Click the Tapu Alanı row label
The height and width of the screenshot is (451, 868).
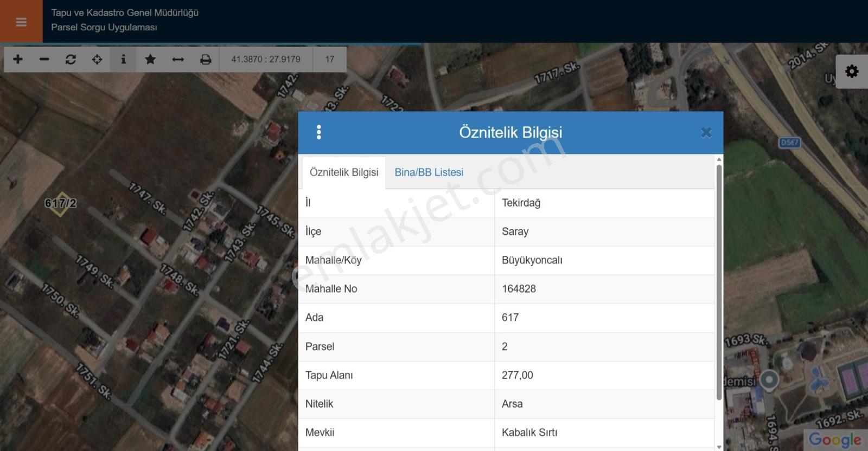pos(329,375)
